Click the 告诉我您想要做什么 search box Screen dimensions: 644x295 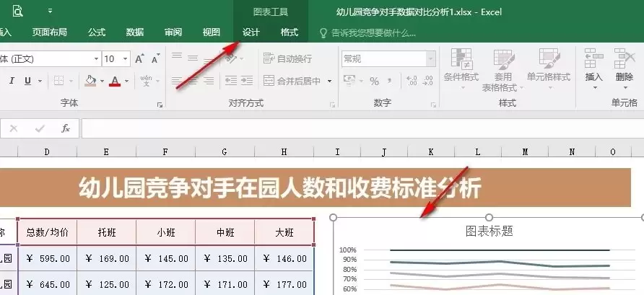368,33
